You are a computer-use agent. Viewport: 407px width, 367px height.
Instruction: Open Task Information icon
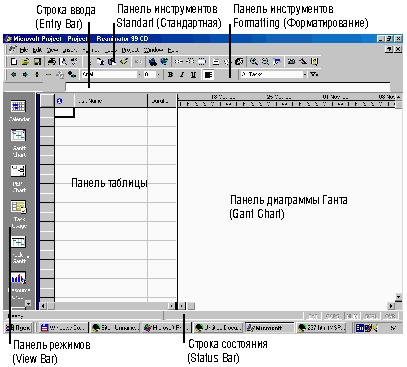tap(216, 62)
